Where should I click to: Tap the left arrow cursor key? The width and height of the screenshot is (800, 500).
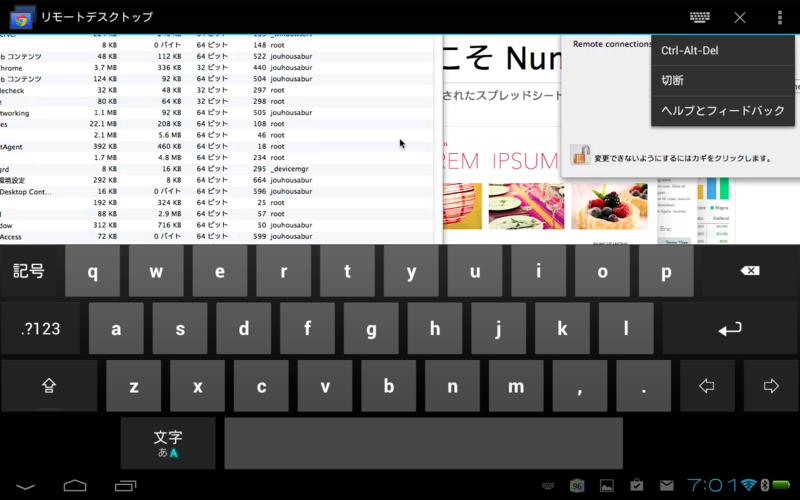[x=707, y=386]
